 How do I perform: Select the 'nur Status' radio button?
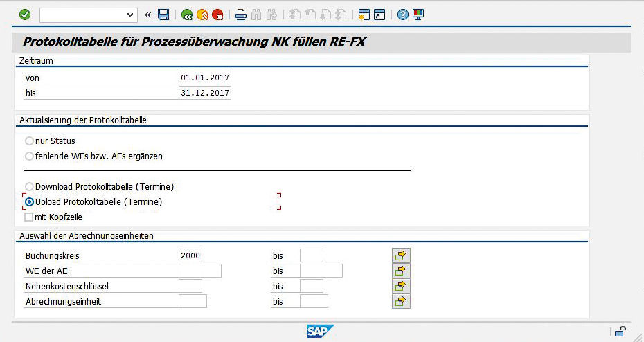(x=29, y=141)
